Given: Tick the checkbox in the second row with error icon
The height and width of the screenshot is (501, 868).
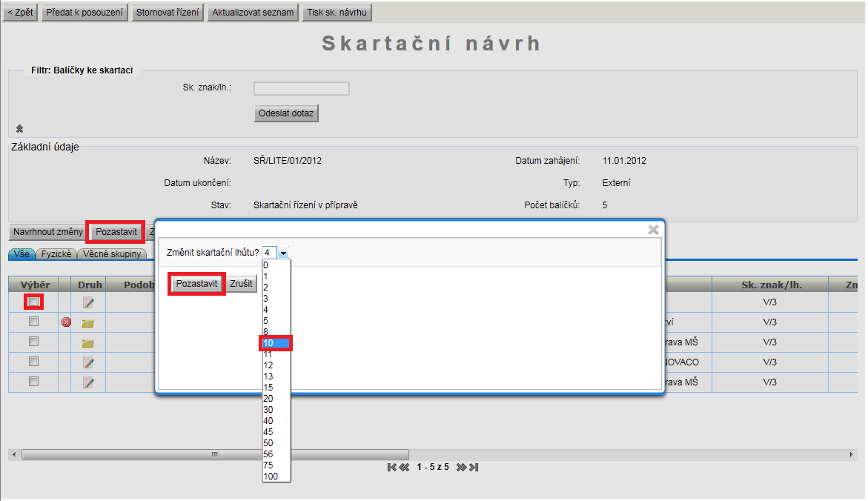Looking at the screenshot, I should (34, 322).
